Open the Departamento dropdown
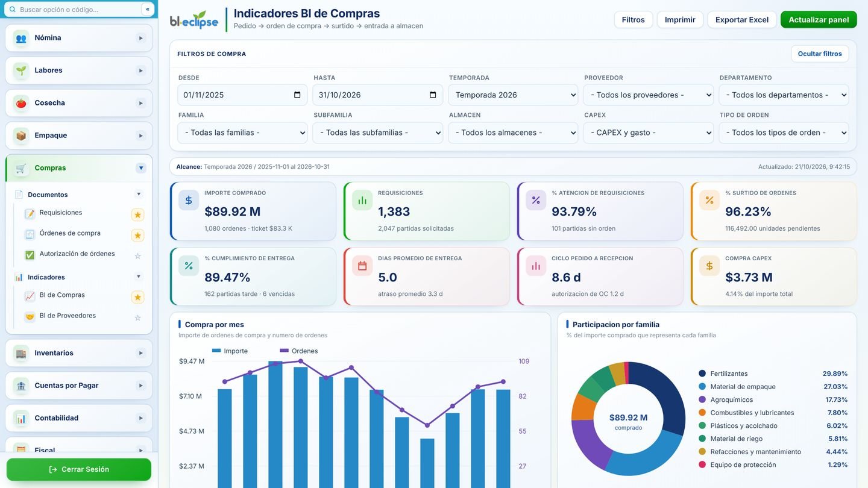Screen dimensions: 868x488 (x=784, y=95)
